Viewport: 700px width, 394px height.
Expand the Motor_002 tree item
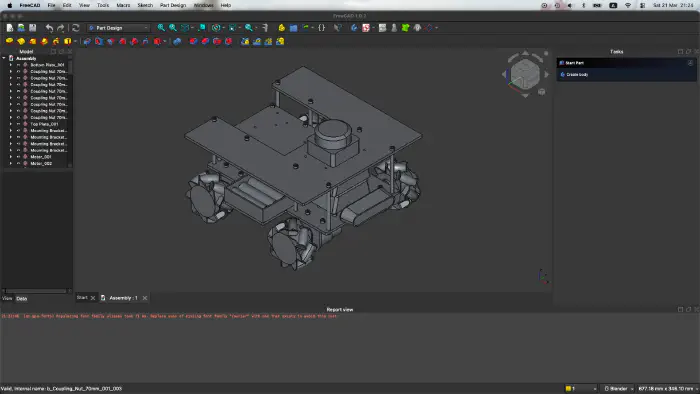(x=11, y=164)
